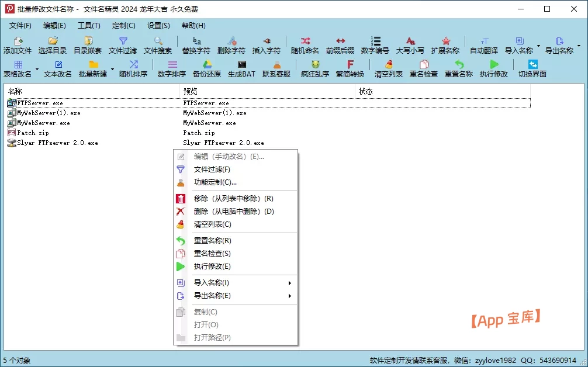
Task: Click the 疯狂乱序 icon
Action: tap(315, 69)
